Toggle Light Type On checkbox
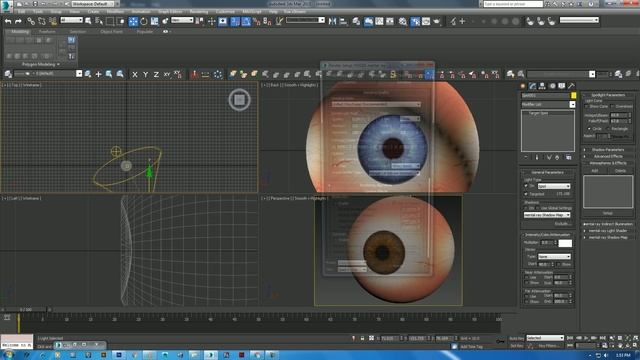The height and width of the screenshot is (360, 640). coord(526,186)
